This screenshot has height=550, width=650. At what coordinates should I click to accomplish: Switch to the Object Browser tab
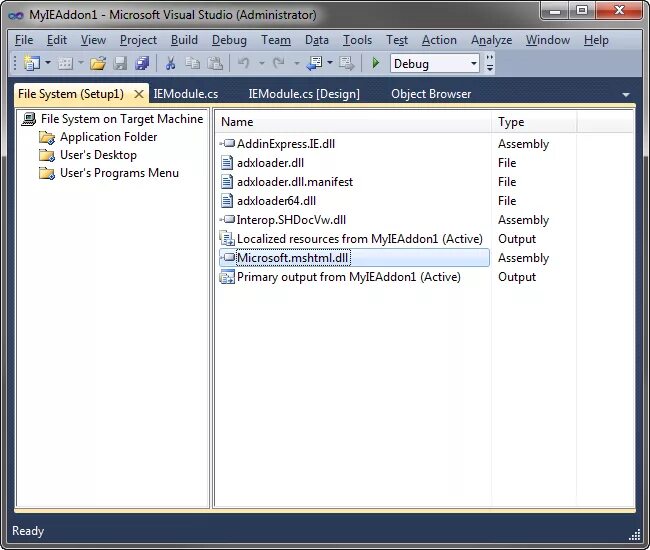pos(431,94)
